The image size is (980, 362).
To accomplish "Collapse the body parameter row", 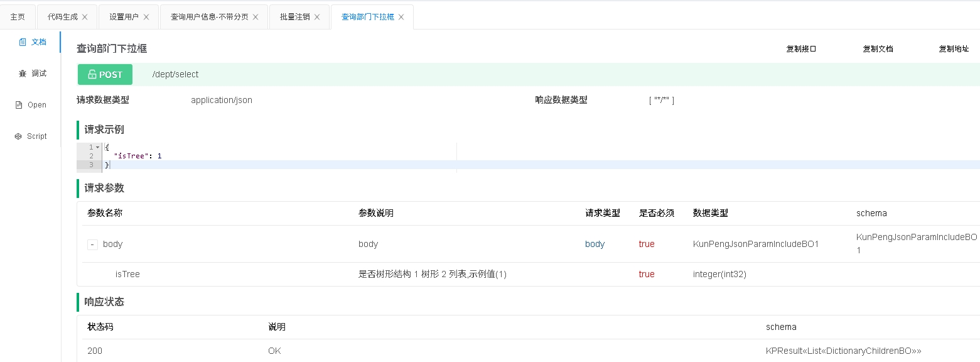I will (92, 244).
